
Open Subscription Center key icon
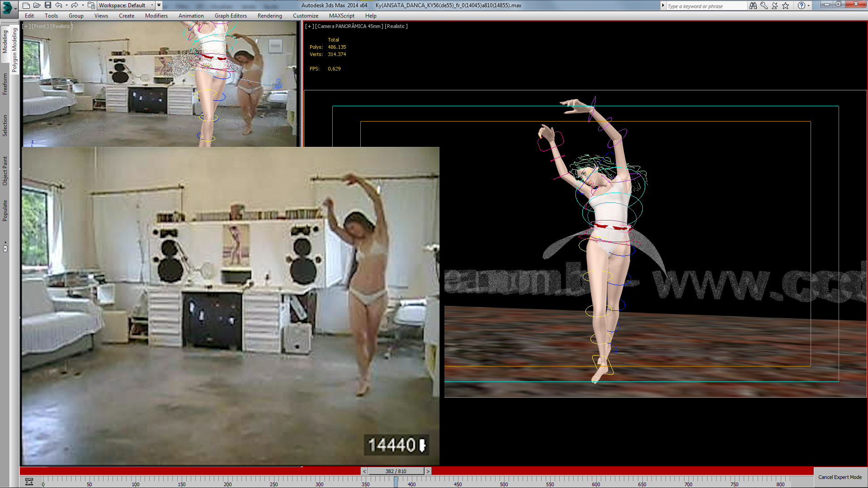764,6
